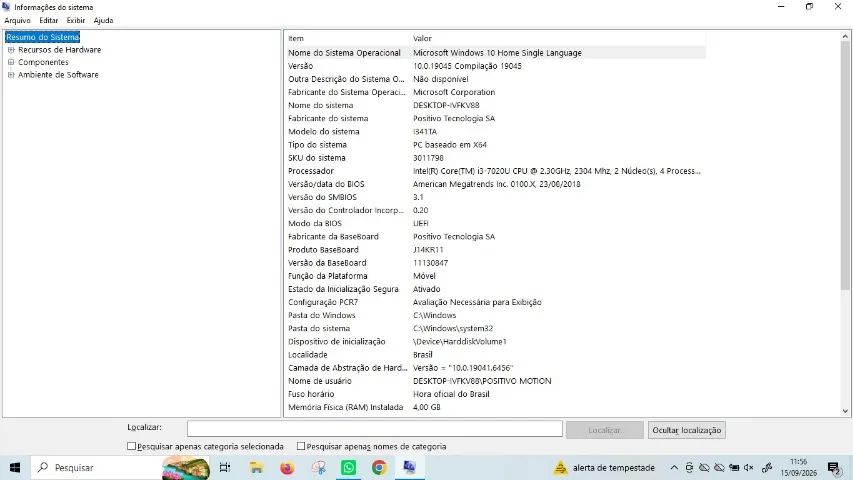The image size is (853, 480).
Task: Click the Localizar text field
Action: (375, 429)
